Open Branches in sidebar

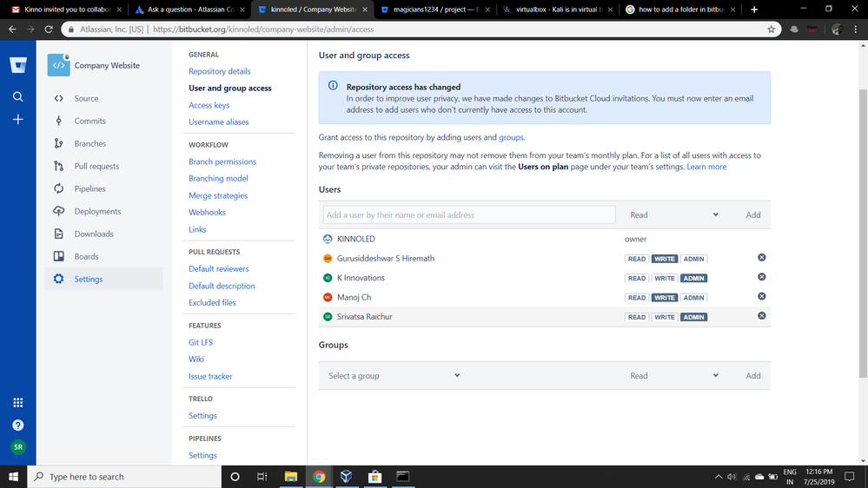click(x=89, y=144)
